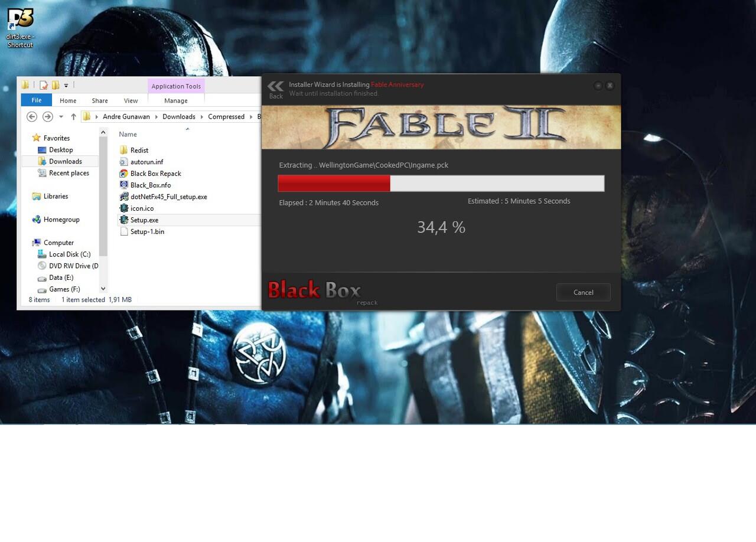Click the 8 items status bar entry
This screenshot has height=542, width=756.
(x=40, y=300)
